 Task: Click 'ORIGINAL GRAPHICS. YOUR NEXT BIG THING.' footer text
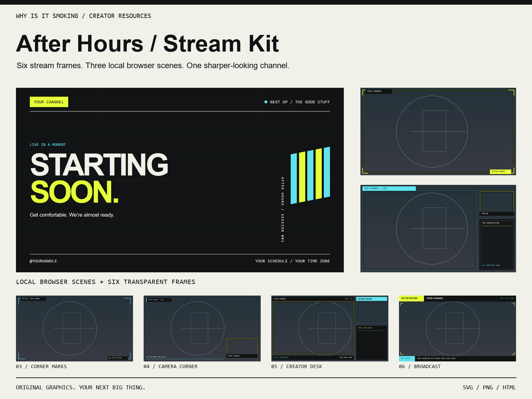click(81, 387)
